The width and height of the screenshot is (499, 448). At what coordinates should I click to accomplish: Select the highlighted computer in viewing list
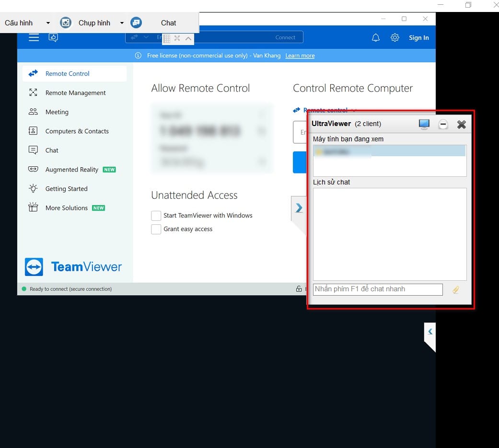click(390, 151)
